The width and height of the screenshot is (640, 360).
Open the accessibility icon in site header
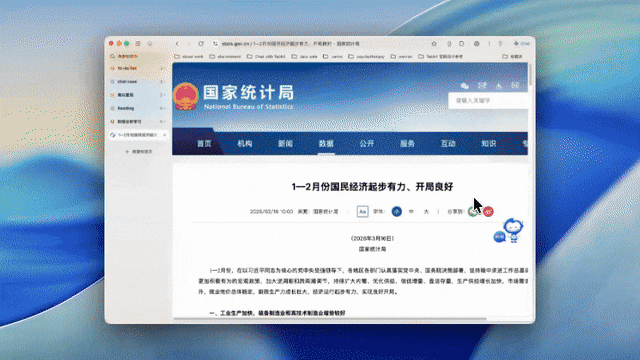[x=499, y=86]
